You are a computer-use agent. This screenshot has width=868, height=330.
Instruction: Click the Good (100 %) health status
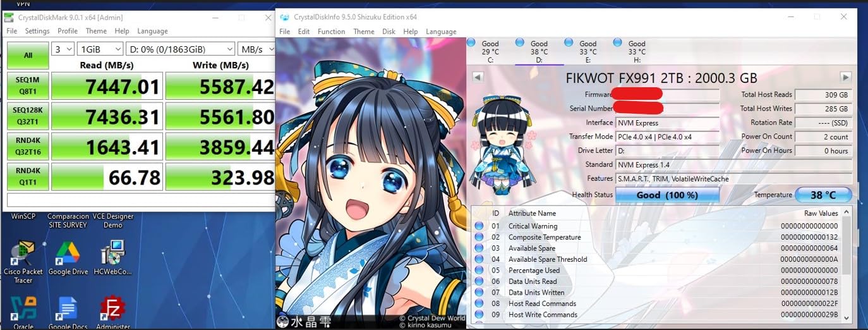pyautogui.click(x=667, y=195)
